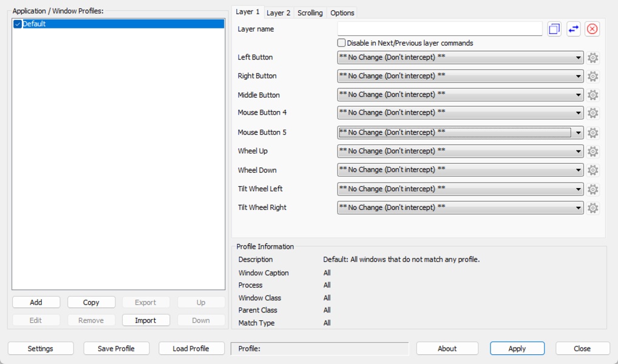
Task: Expand the Wheel Down action dropdown
Action: click(x=460, y=170)
